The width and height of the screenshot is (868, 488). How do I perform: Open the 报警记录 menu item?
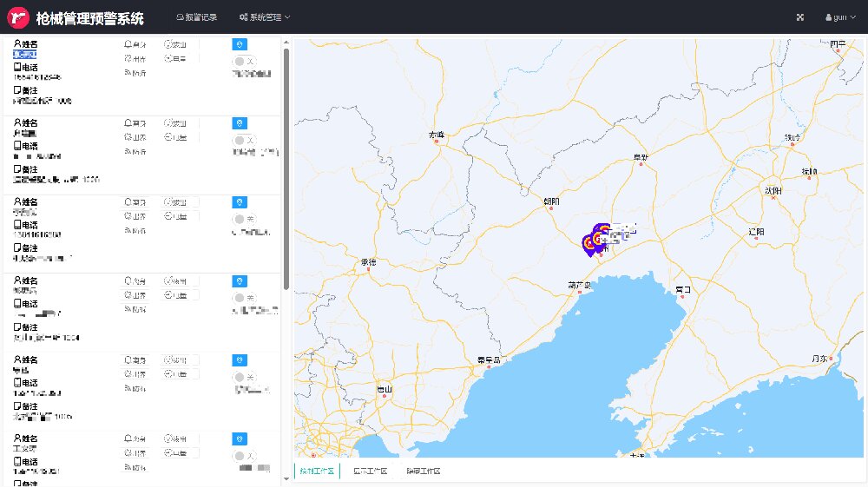coord(196,17)
